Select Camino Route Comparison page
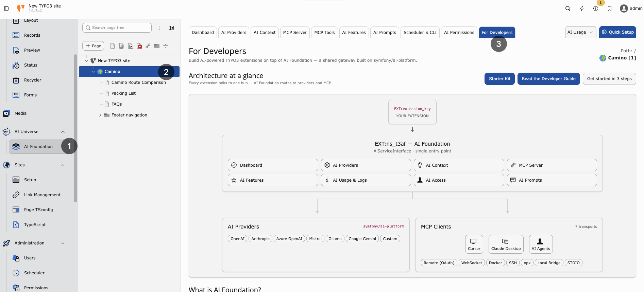Viewport: 644px width, 292px height. coord(139,83)
